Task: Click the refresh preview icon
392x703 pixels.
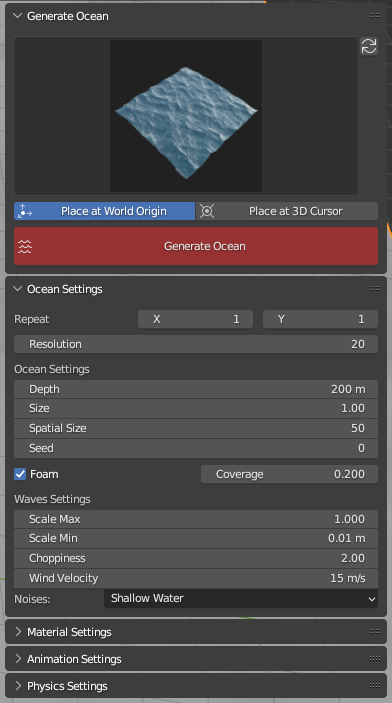Action: (x=369, y=46)
